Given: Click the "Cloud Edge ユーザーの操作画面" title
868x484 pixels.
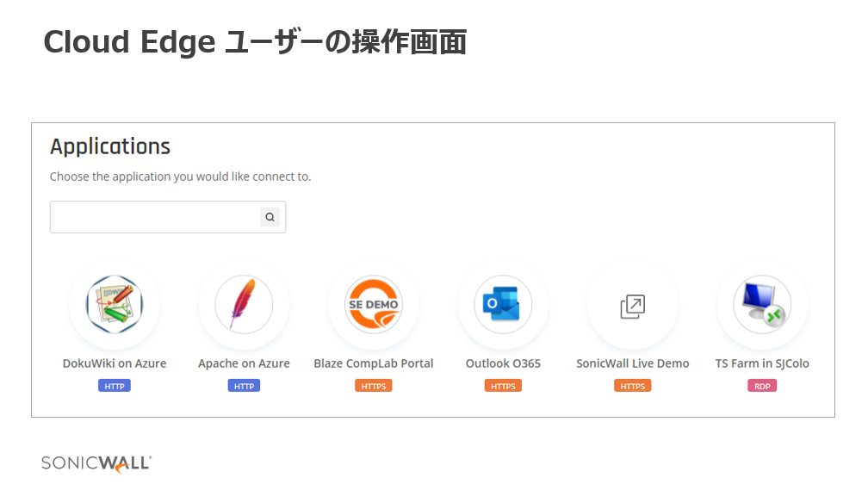Looking at the screenshot, I should click(x=255, y=42).
